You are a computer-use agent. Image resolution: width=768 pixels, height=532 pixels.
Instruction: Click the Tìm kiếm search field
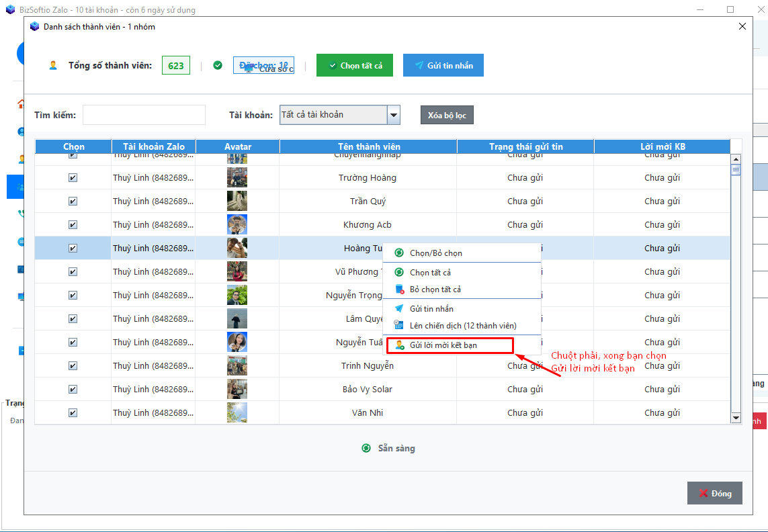[144, 115]
